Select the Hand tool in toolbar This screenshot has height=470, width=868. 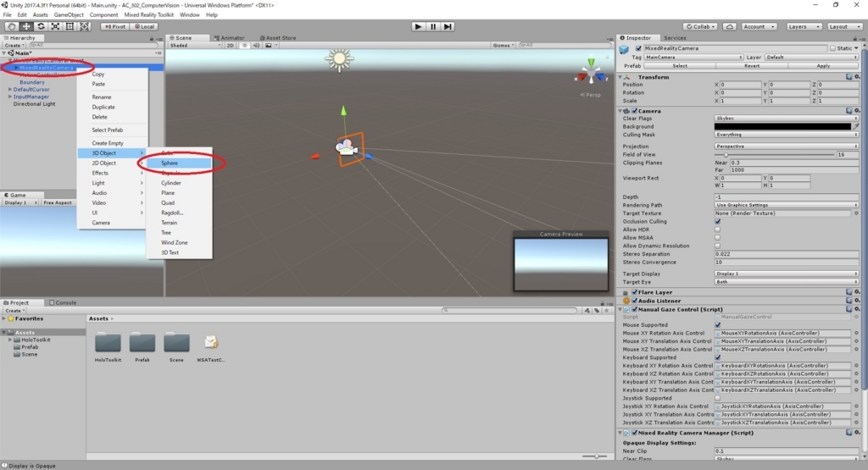11,26
